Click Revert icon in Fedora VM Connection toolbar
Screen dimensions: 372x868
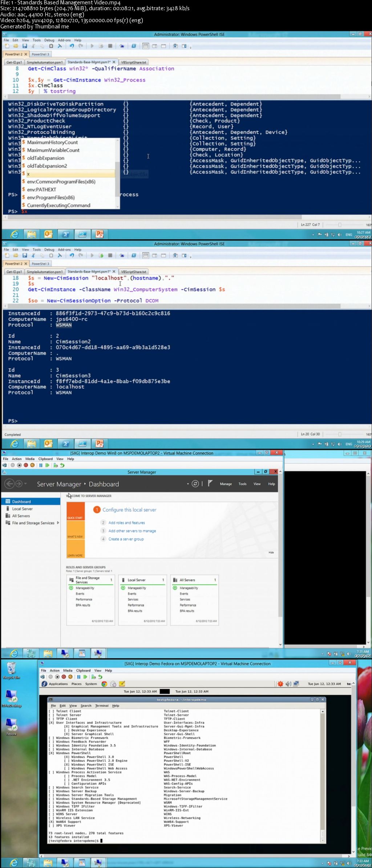(100, 677)
